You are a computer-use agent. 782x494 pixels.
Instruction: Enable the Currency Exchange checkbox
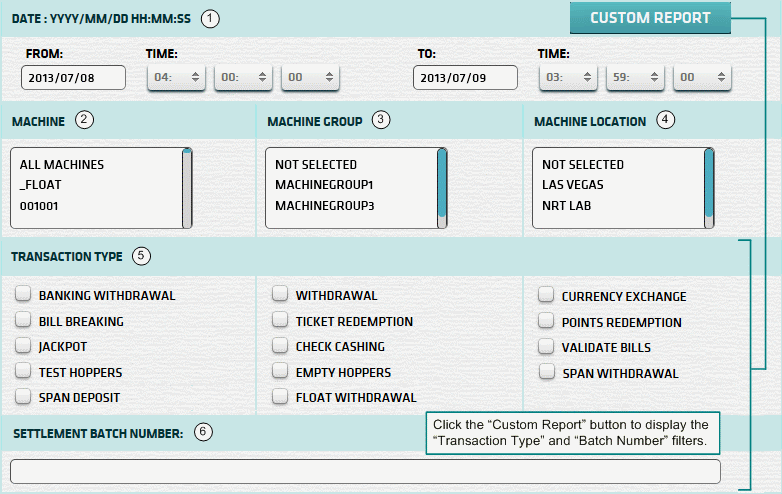click(546, 295)
